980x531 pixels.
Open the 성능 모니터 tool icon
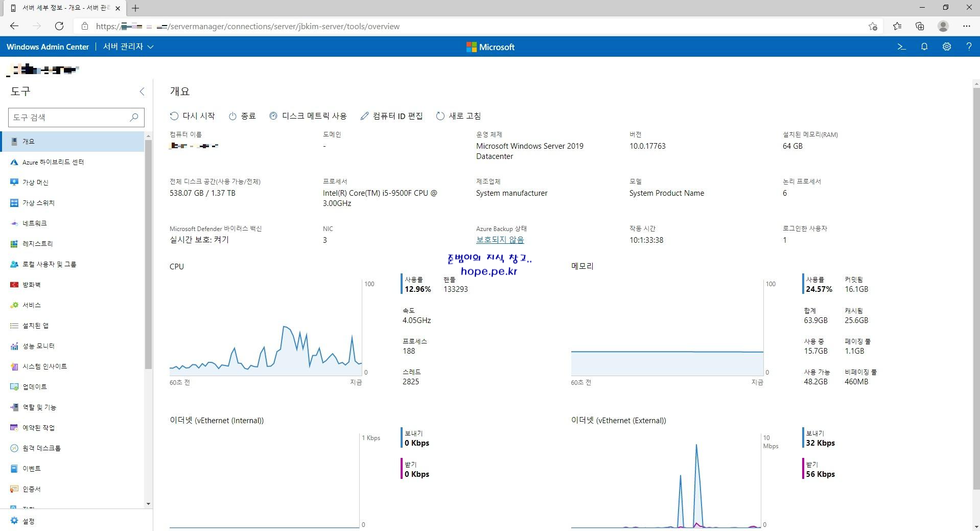point(14,346)
